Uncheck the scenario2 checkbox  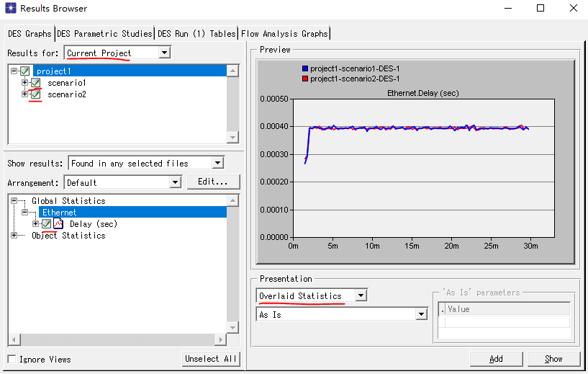click(x=35, y=94)
